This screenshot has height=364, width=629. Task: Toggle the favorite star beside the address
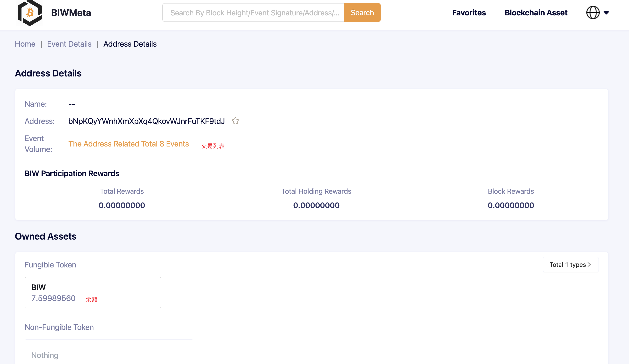[235, 121]
